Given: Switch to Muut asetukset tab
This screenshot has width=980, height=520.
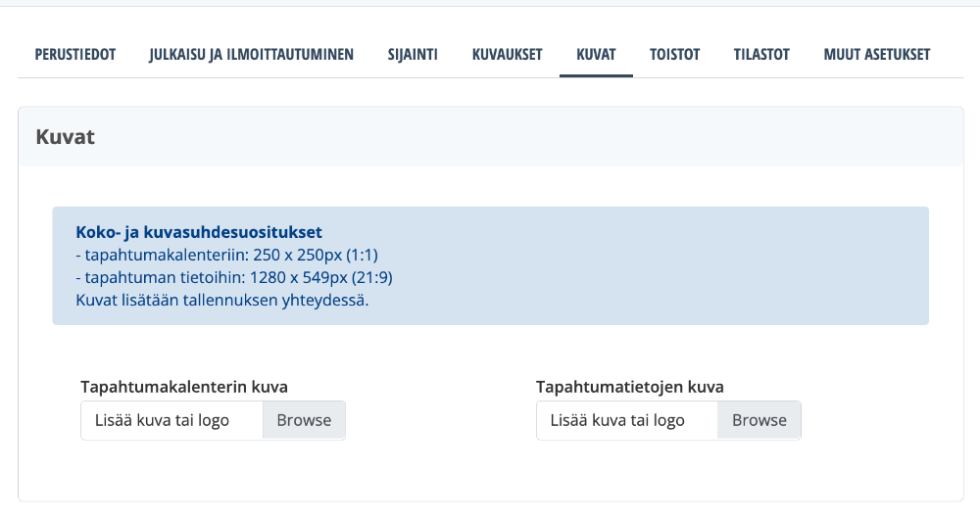Looking at the screenshot, I should (876, 55).
